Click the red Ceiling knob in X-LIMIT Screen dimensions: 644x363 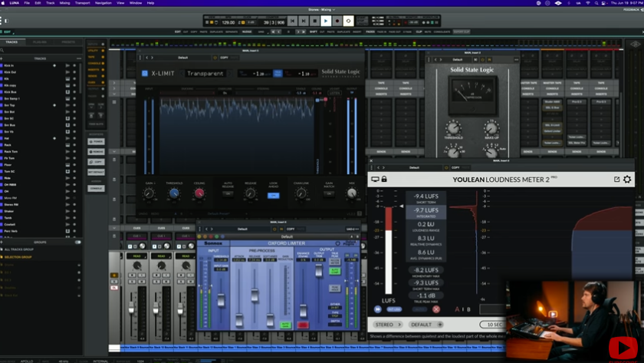[x=199, y=193]
